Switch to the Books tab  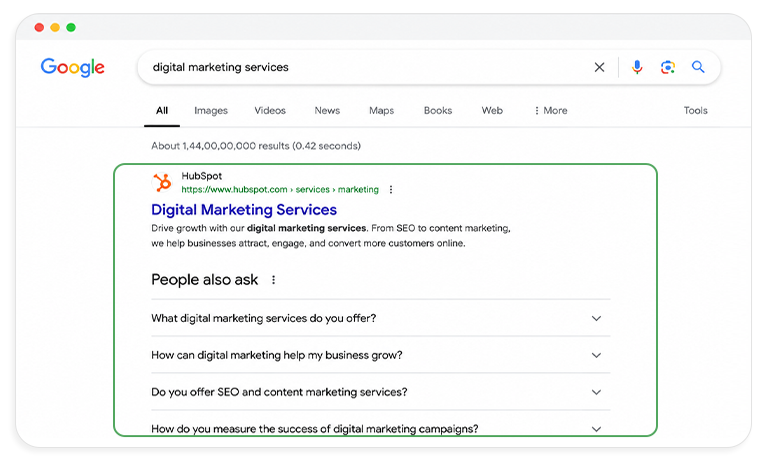pos(438,111)
